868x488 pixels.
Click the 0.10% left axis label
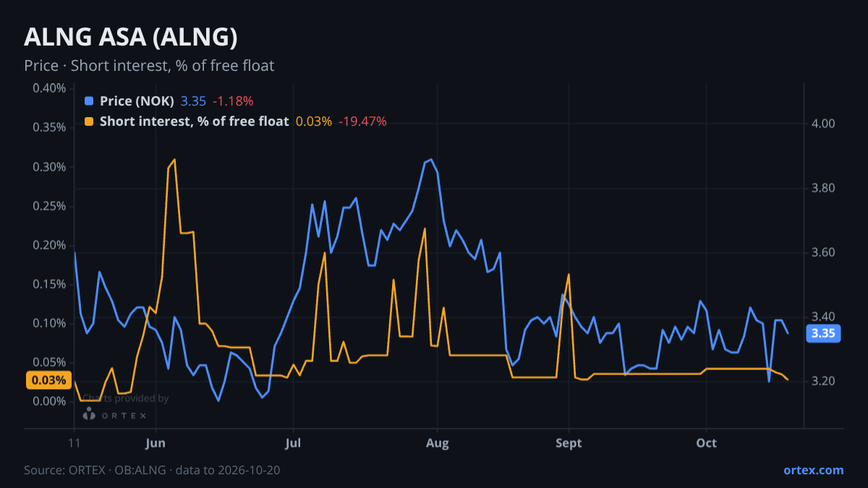pyautogui.click(x=49, y=323)
